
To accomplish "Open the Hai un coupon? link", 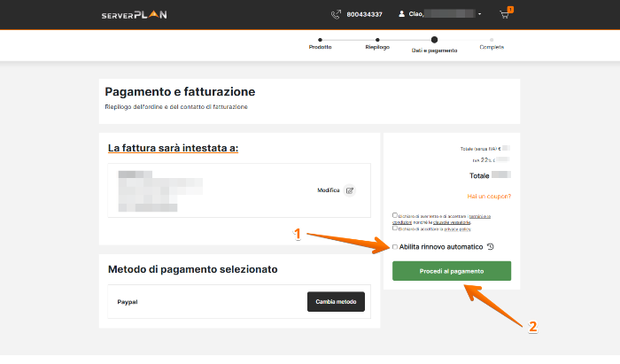I will pos(489,196).
